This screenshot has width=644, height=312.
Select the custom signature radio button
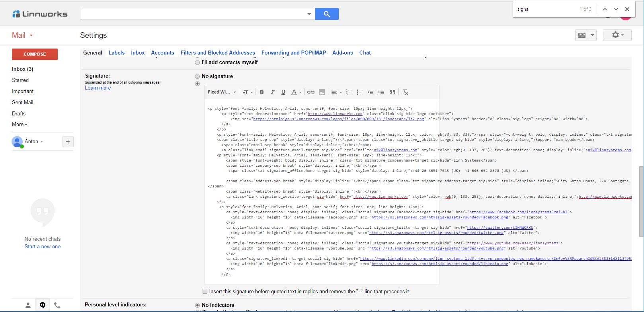[197, 84]
